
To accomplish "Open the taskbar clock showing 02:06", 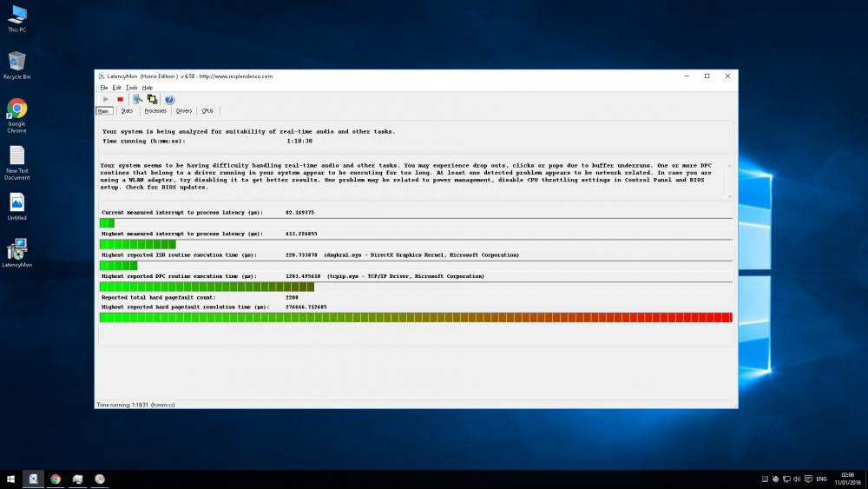I will 847,479.
